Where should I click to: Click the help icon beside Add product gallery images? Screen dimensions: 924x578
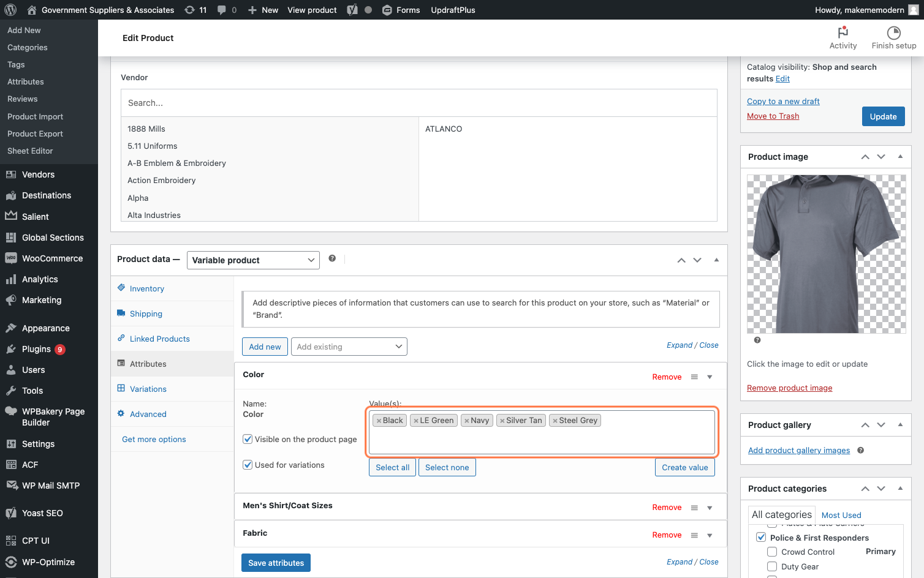(861, 450)
